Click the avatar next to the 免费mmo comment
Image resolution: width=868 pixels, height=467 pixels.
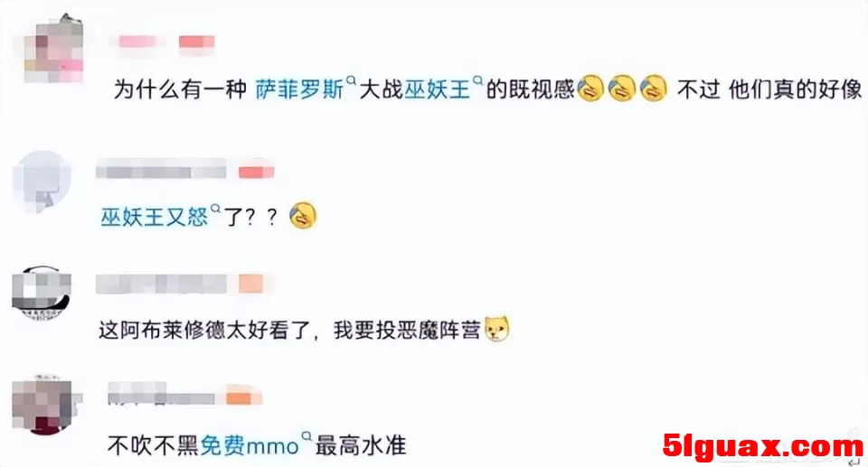42,406
